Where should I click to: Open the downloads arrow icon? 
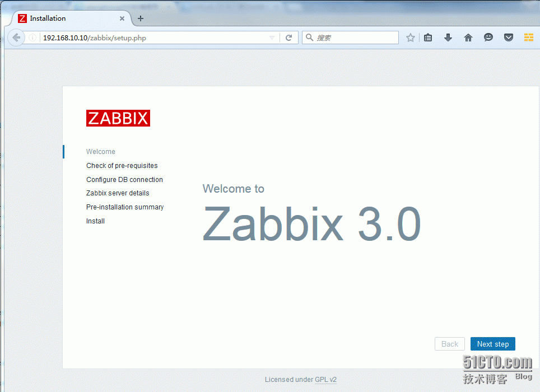[x=448, y=38]
